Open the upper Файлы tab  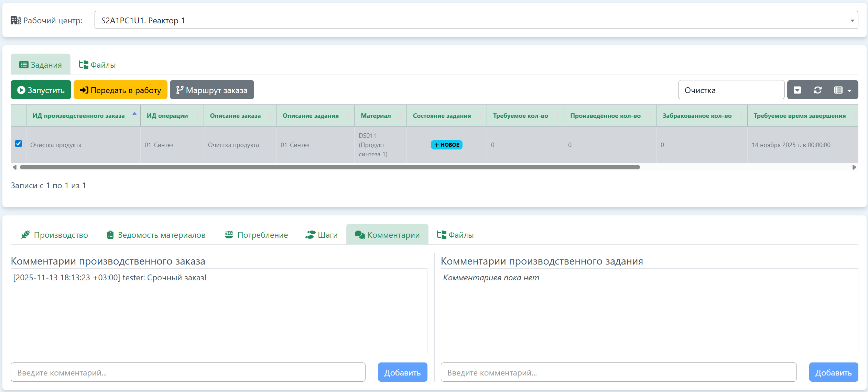pos(97,65)
